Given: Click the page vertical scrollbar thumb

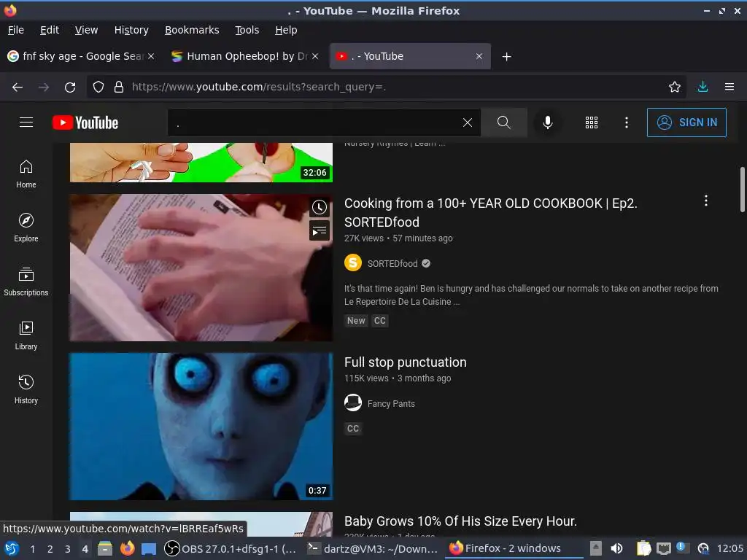Looking at the screenshot, I should [x=742, y=190].
